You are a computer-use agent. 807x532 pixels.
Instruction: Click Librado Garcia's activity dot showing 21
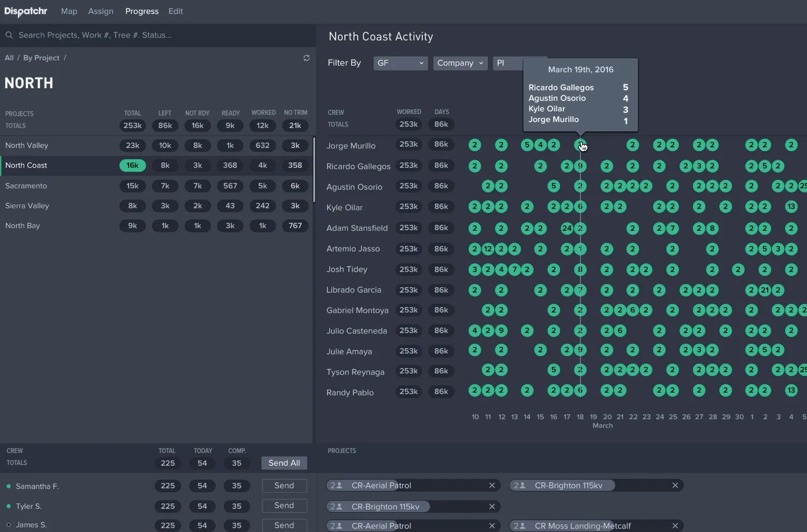[x=764, y=290]
